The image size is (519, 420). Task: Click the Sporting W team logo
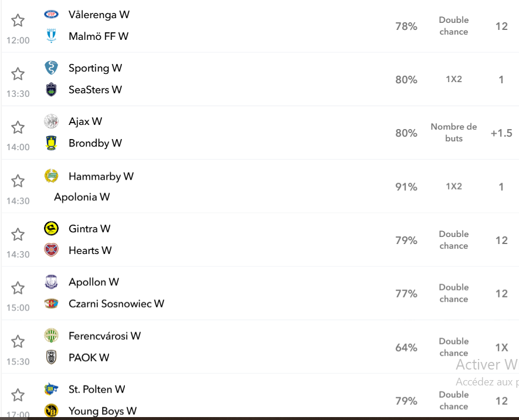[x=51, y=68]
